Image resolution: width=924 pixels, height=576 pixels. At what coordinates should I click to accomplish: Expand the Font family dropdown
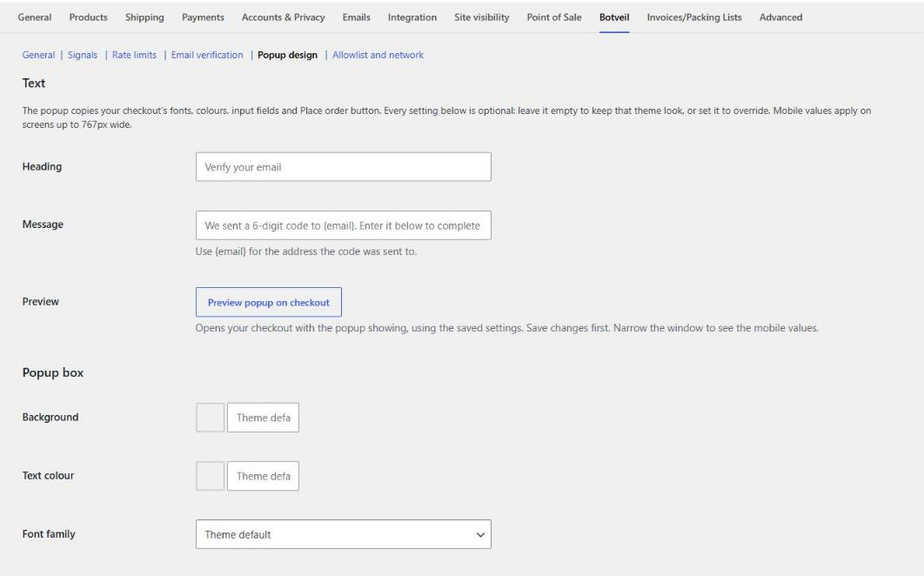tap(343, 534)
